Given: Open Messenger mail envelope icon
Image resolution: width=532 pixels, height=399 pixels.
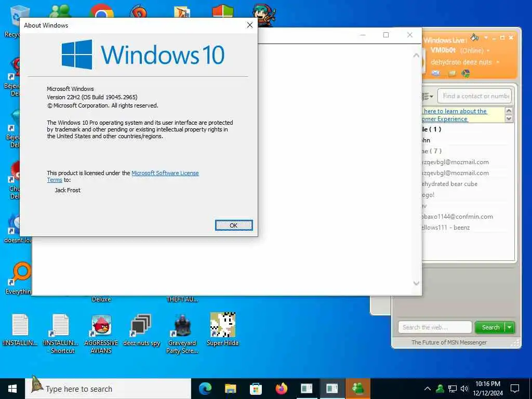Looking at the screenshot, I should (436, 73).
